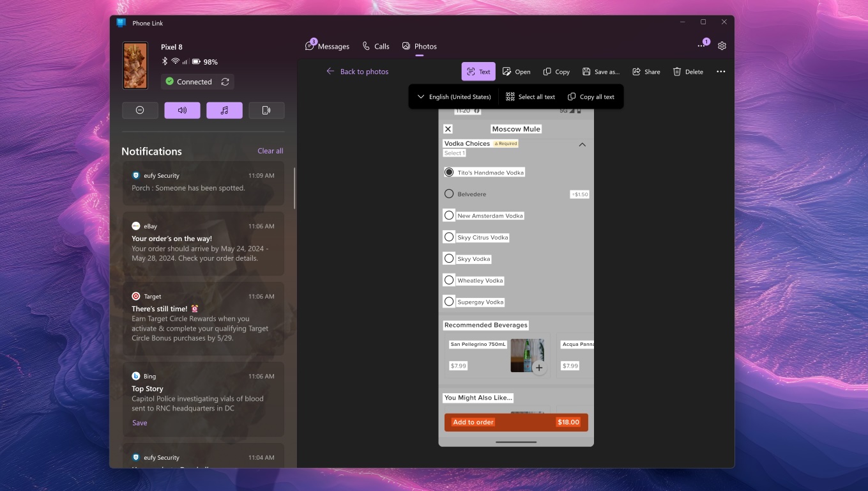868x491 pixels.
Task: Toggle the music audio player button
Action: (x=224, y=110)
